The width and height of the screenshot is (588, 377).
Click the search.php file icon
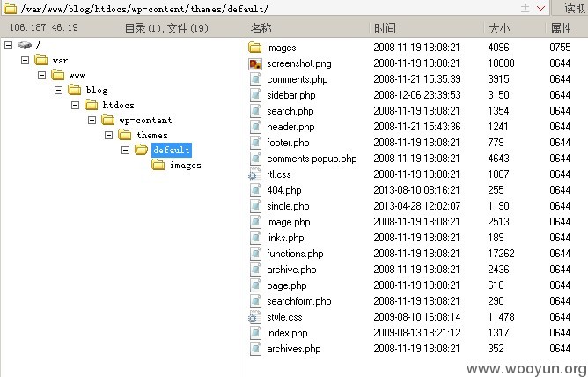(255, 111)
